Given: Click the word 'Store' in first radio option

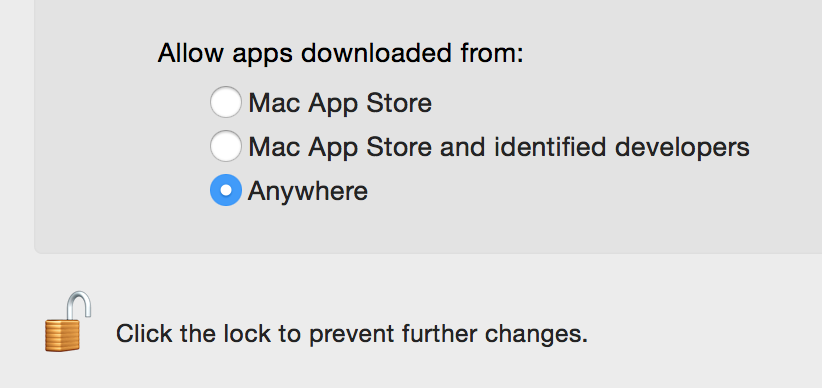Looking at the screenshot, I should click(x=399, y=103).
